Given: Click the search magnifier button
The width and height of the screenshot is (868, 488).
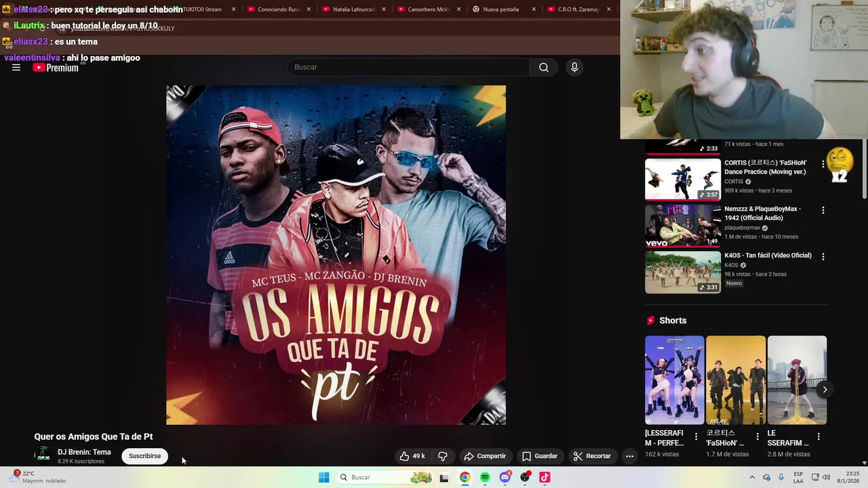Looking at the screenshot, I should 544,67.
